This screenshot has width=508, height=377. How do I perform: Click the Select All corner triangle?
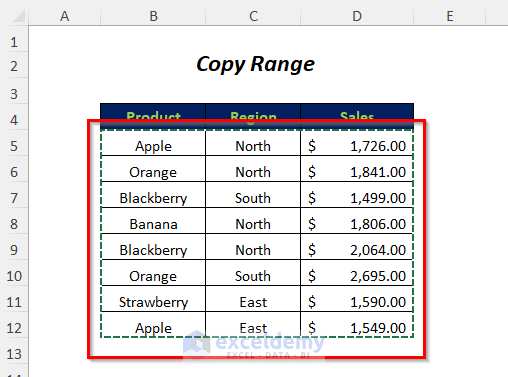(x=18, y=16)
